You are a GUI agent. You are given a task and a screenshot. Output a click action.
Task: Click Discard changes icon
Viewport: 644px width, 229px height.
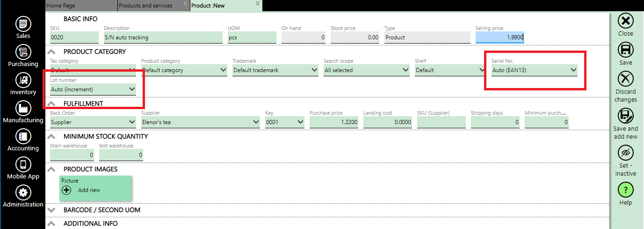click(x=625, y=79)
